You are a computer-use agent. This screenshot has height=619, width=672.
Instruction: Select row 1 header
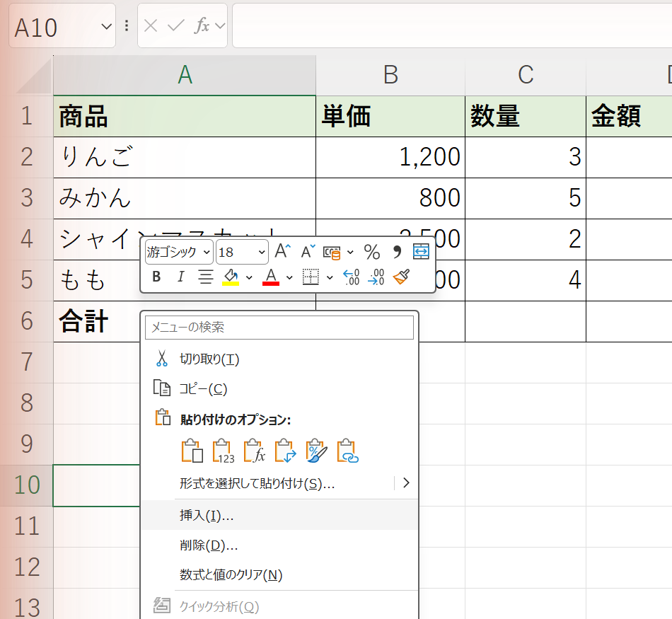27,116
